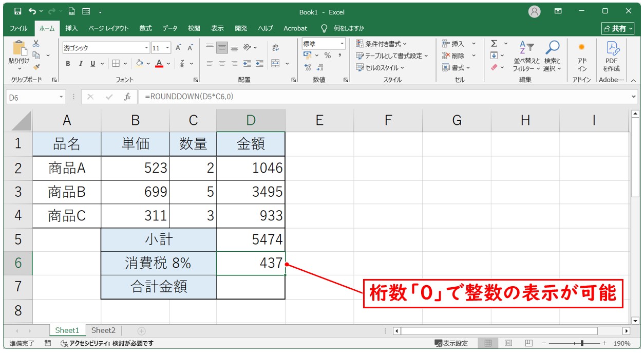Toggle wrap text
The height and width of the screenshot is (353, 644).
[276, 48]
